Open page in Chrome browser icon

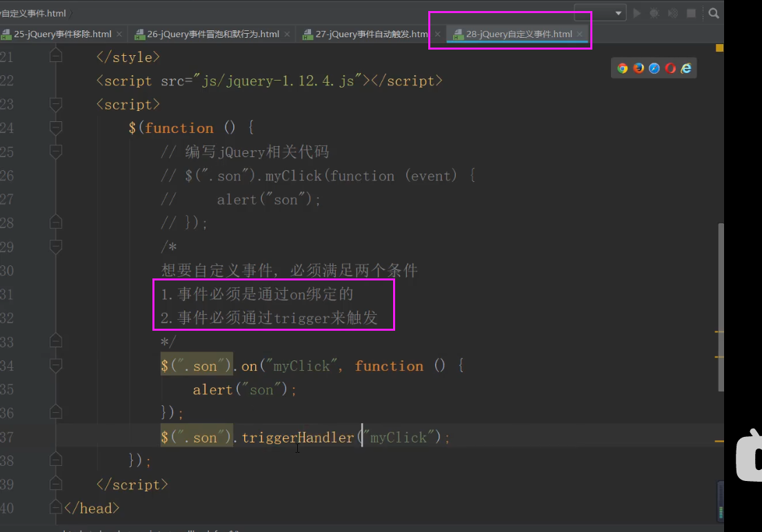(x=623, y=68)
